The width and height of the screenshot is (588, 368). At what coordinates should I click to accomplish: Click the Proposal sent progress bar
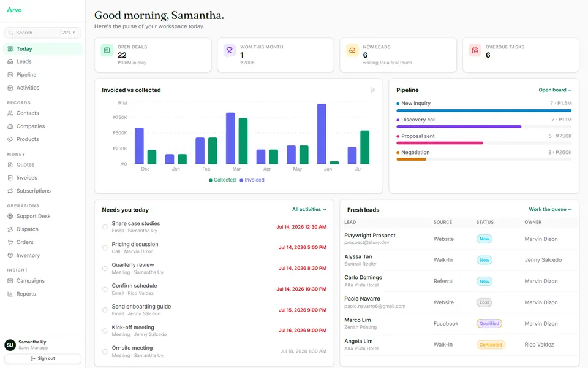point(484,143)
